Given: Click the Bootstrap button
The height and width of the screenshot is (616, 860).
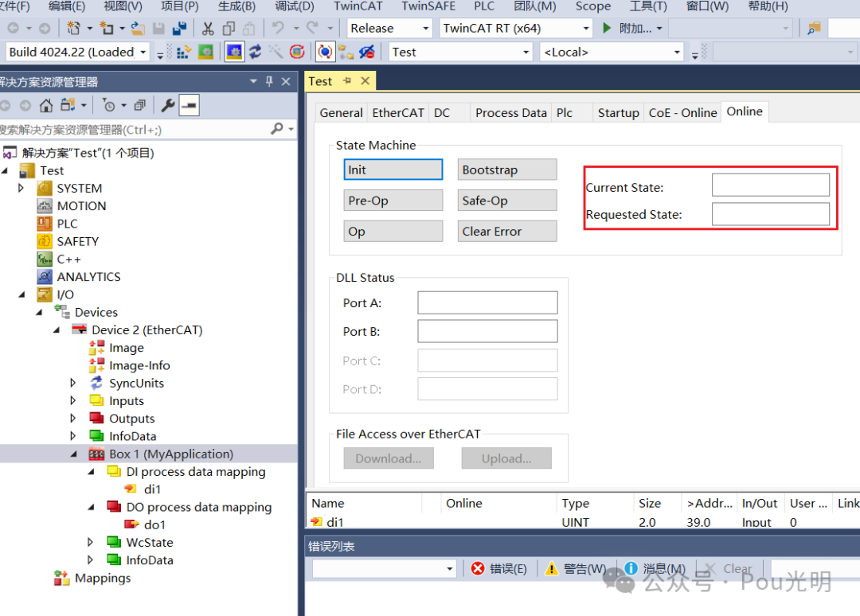Looking at the screenshot, I should (x=507, y=170).
